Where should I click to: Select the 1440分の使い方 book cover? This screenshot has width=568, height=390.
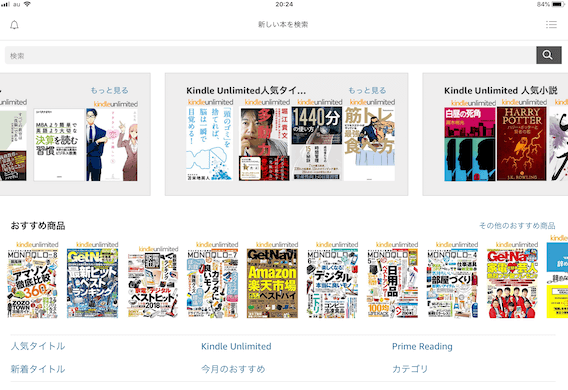pos(317,143)
